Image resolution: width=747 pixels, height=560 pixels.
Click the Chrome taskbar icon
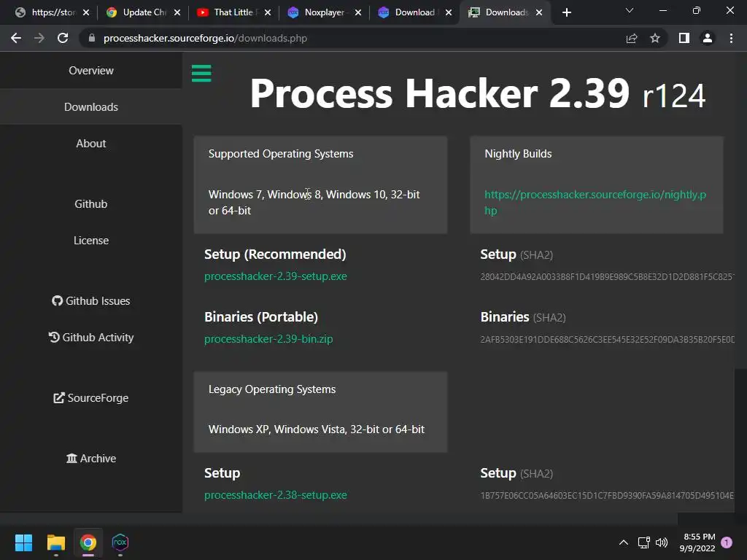[88, 542]
